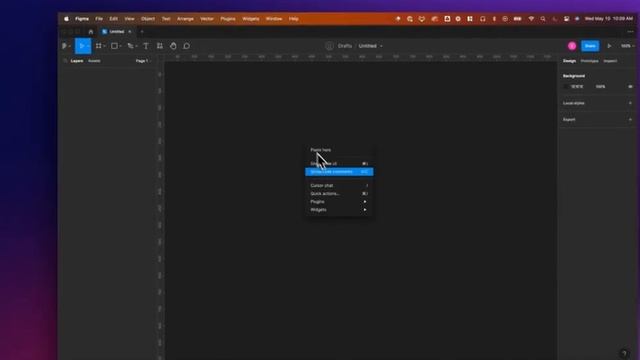Screen dimensions: 640x360
Task: Click the Drafts breadcrumb link
Action: click(345, 46)
